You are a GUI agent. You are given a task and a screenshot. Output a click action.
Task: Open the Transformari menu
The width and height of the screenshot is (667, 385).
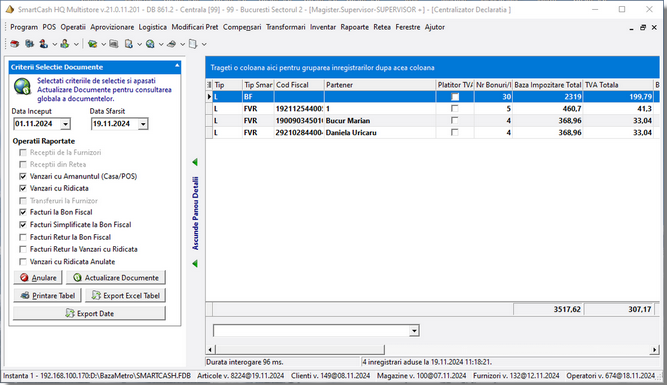tap(285, 27)
